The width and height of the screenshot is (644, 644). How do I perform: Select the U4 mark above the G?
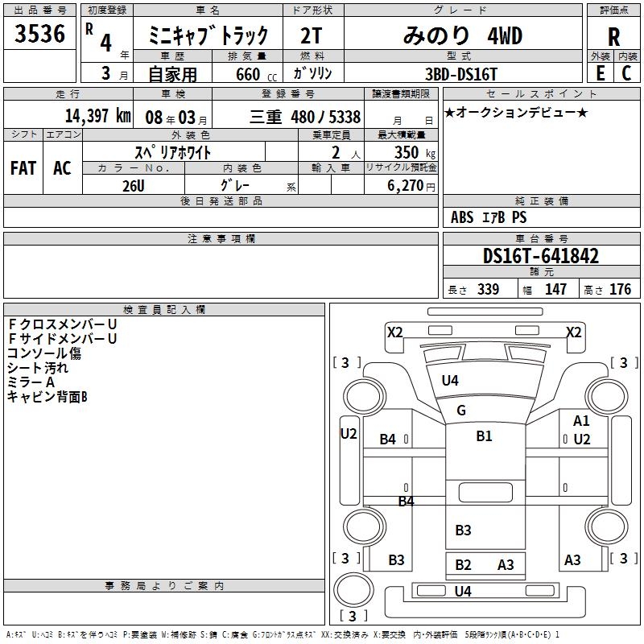point(450,380)
